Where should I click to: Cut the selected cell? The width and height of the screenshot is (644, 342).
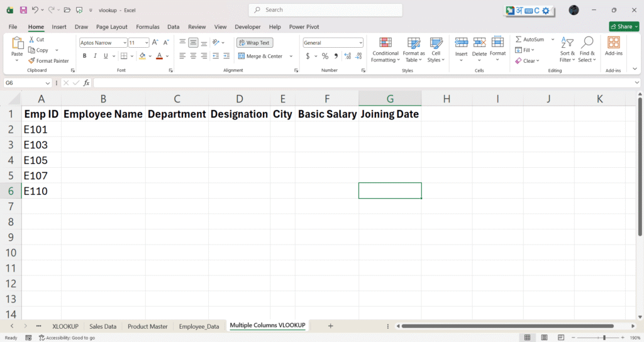pyautogui.click(x=36, y=40)
